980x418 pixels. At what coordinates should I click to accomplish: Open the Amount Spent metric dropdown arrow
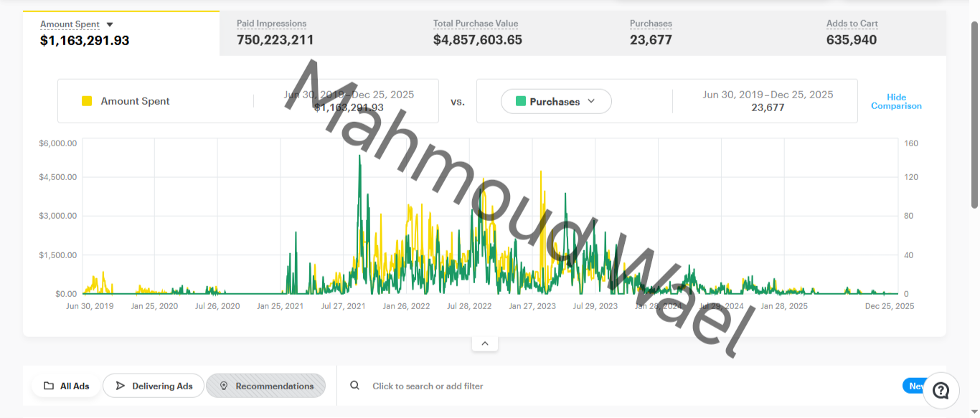pyautogui.click(x=110, y=24)
